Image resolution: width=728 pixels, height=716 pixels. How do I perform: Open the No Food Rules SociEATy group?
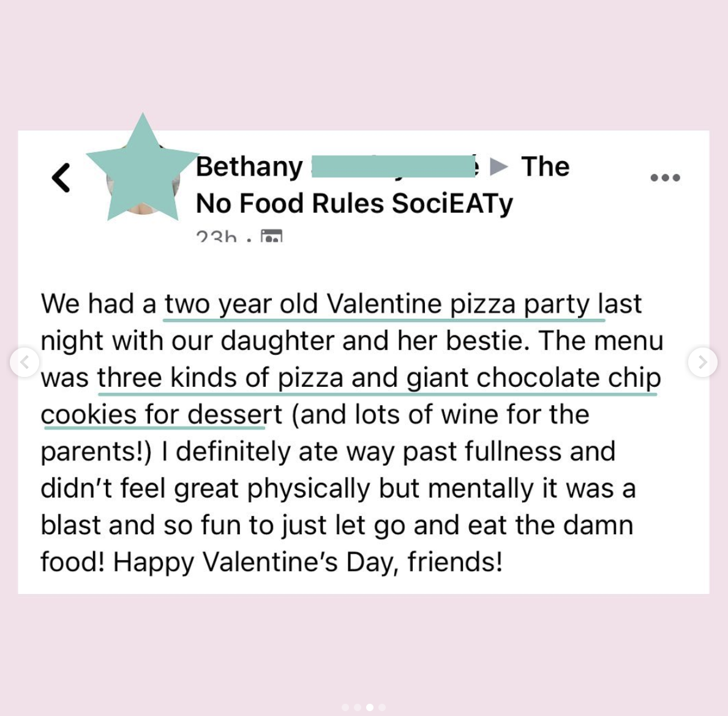tap(355, 204)
